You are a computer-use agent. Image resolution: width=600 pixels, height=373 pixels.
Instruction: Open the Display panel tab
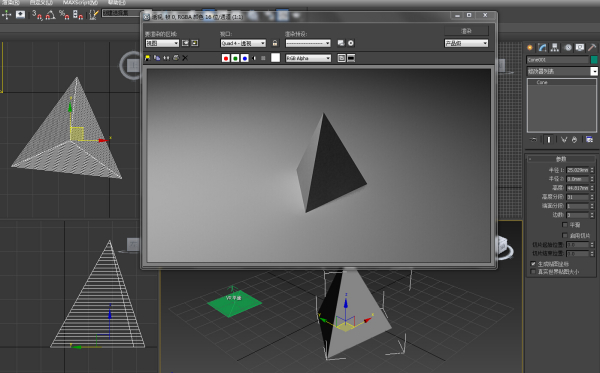(x=580, y=47)
